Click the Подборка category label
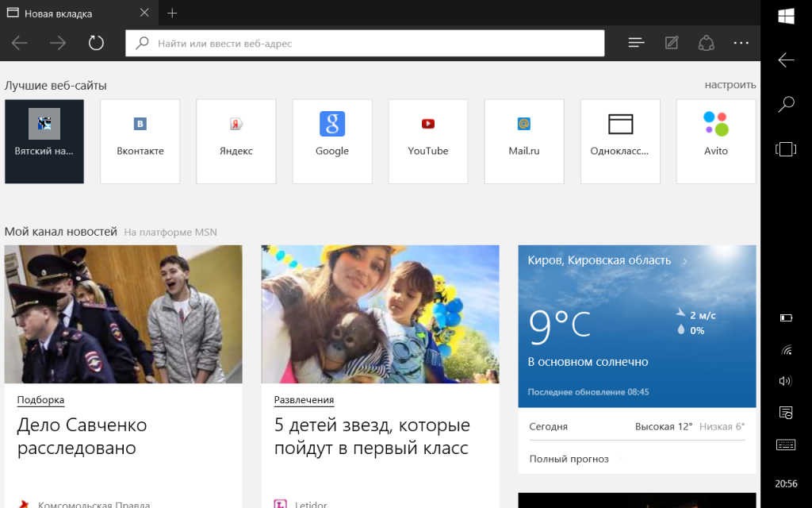Screen dimensions: 812x508 pos(40,400)
